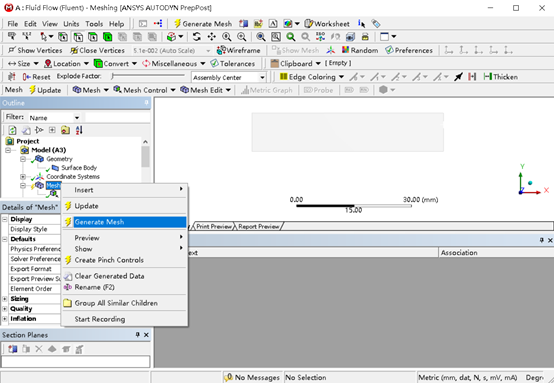Click the Box Zoom icon
Screen dimensions: 554x383
tap(276, 37)
